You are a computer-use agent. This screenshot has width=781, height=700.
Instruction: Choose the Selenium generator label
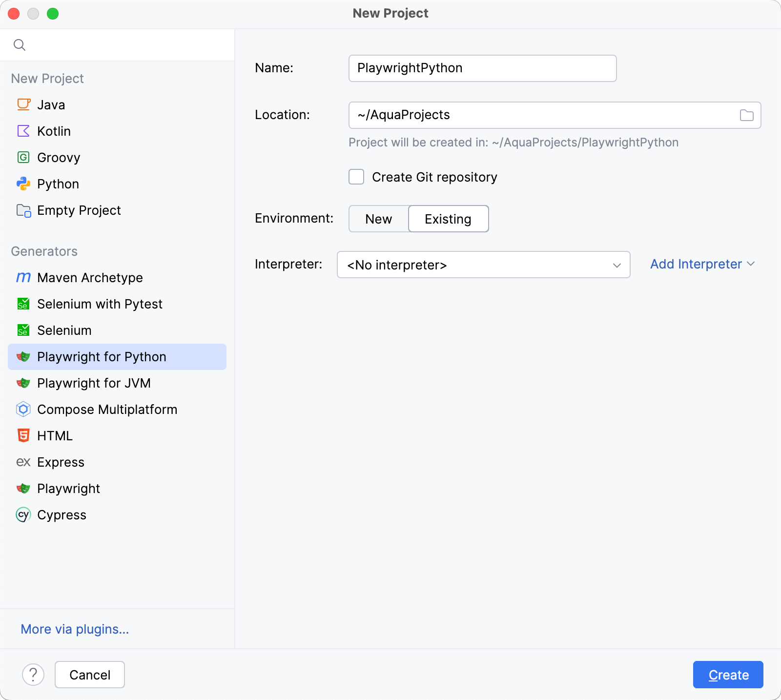coord(64,330)
